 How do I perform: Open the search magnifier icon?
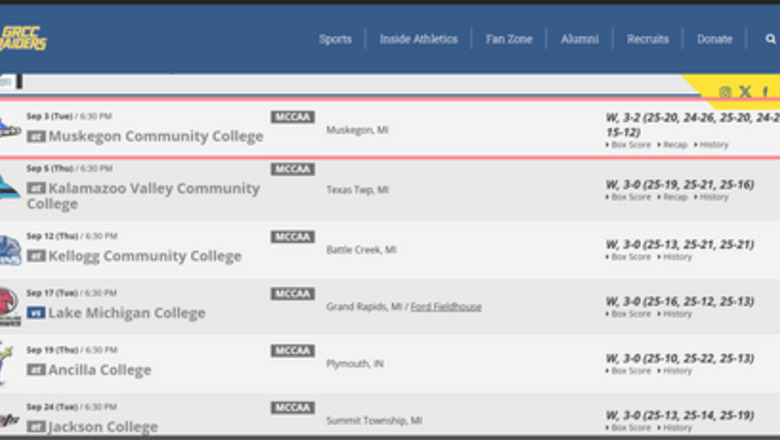770,39
